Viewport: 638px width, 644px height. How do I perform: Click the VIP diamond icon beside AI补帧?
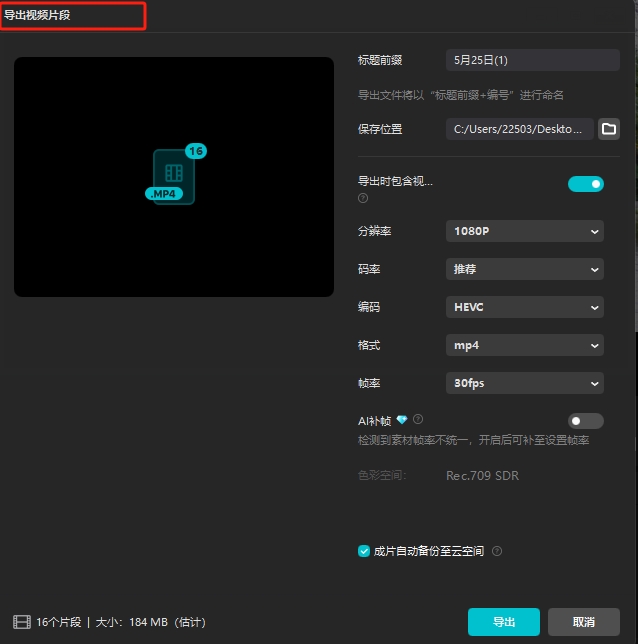pos(402,420)
